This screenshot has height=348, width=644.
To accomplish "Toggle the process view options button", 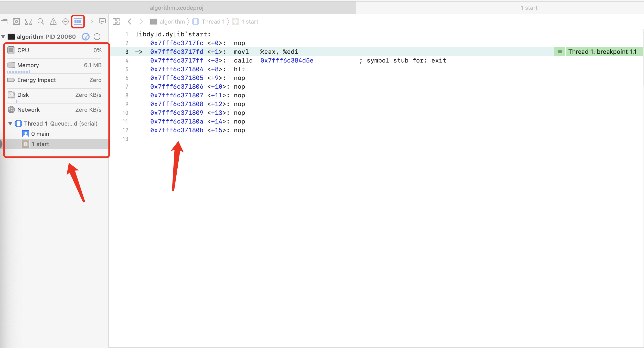I will [x=97, y=37].
